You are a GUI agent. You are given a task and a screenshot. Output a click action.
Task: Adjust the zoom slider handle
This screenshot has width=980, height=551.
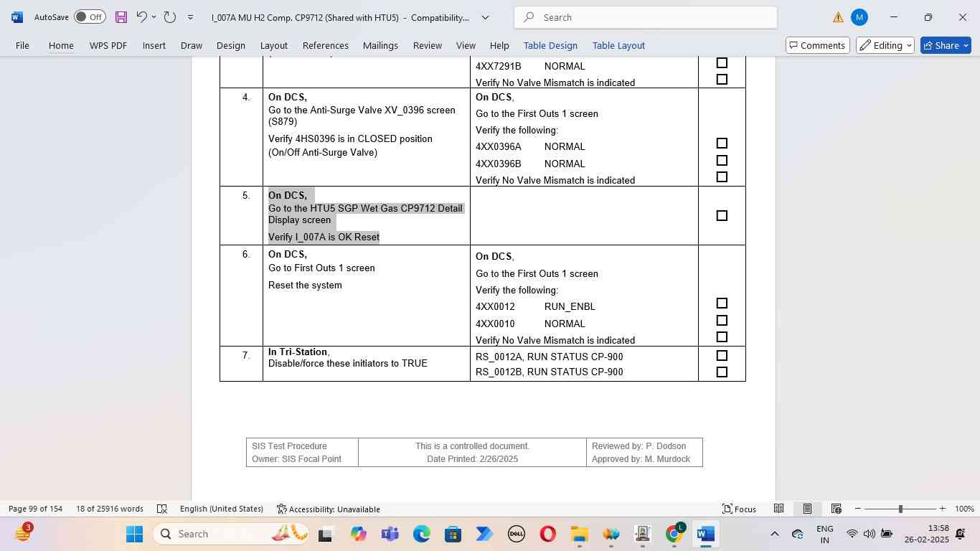(x=900, y=509)
